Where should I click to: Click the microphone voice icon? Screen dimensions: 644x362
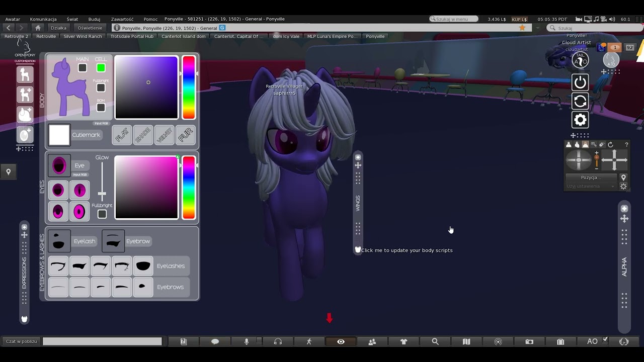pyautogui.click(x=247, y=341)
